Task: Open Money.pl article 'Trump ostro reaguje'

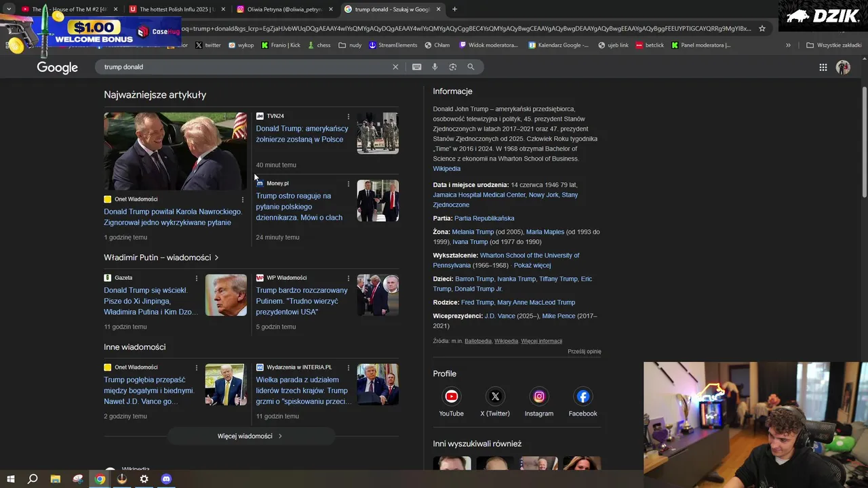Action: 299,207
